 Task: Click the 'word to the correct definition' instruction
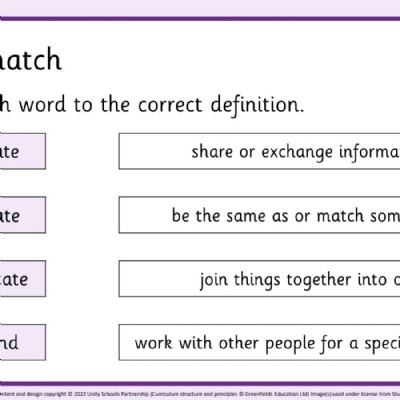(161, 105)
